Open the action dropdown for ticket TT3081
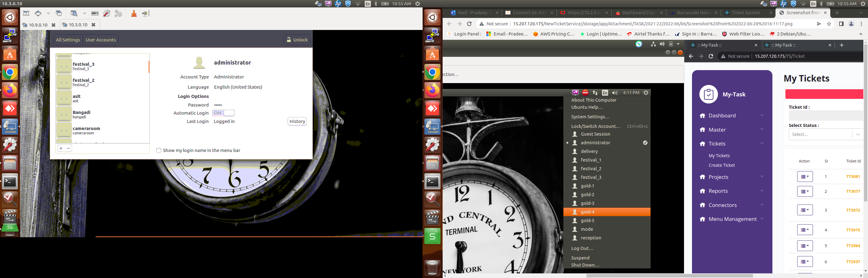This screenshot has height=278, width=868. (805, 176)
